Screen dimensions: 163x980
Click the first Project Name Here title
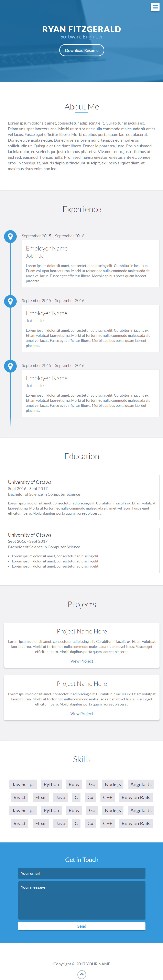tap(81, 631)
